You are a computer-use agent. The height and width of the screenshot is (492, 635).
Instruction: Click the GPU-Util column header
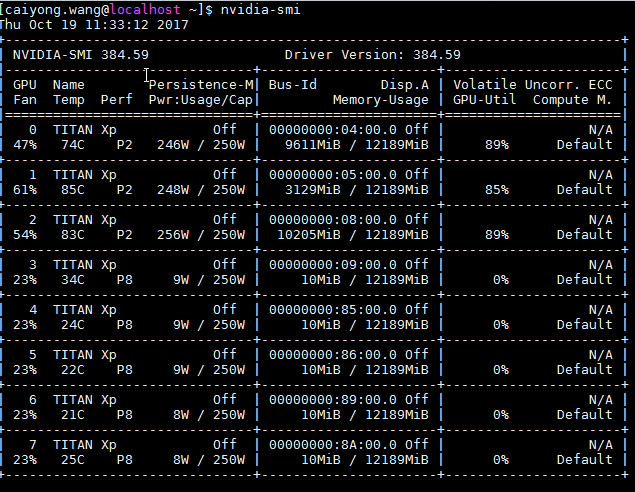click(x=485, y=100)
